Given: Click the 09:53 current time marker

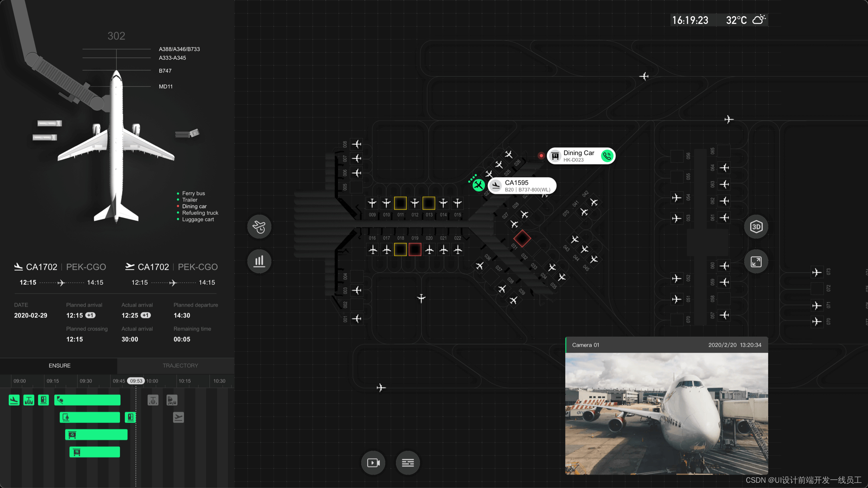Looking at the screenshot, I should click(136, 381).
